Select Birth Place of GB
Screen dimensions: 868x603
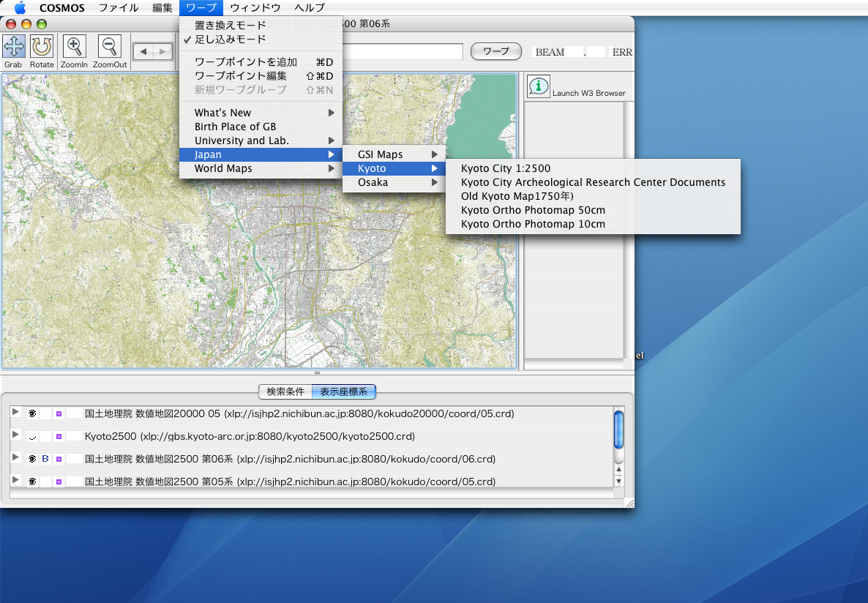click(x=261, y=127)
